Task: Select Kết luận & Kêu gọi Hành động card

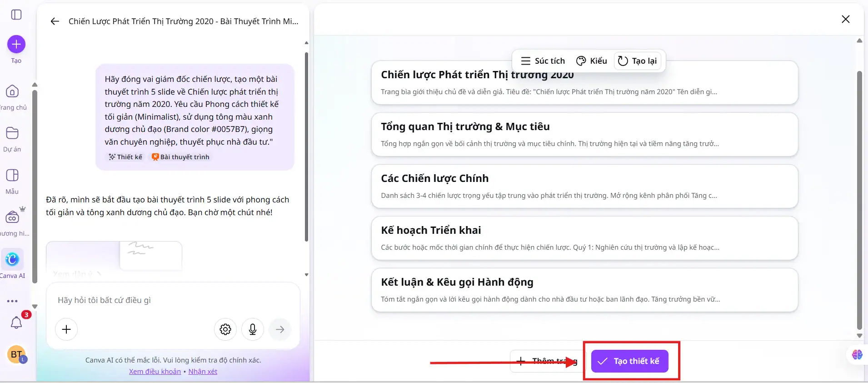Action: tap(584, 290)
